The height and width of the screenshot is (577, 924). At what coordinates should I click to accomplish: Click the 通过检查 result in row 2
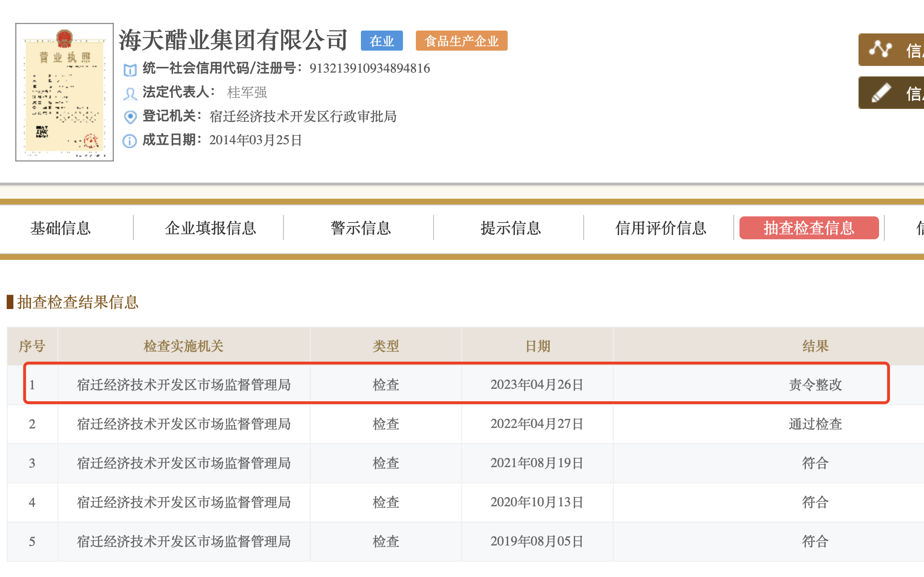click(x=815, y=424)
